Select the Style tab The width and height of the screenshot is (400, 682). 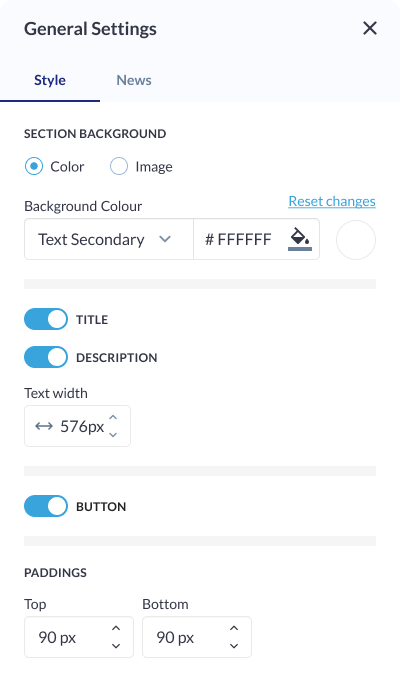(50, 80)
